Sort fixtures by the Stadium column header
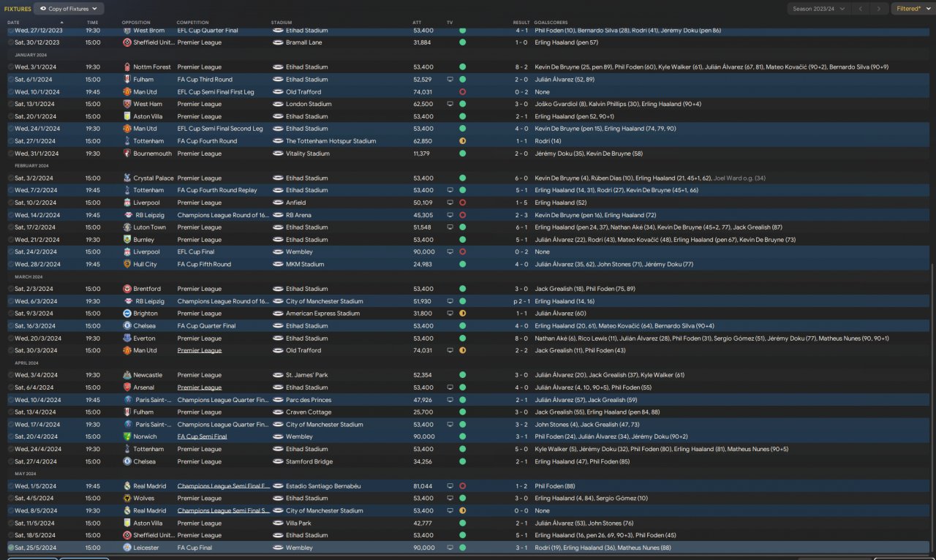936x560 pixels. click(281, 23)
